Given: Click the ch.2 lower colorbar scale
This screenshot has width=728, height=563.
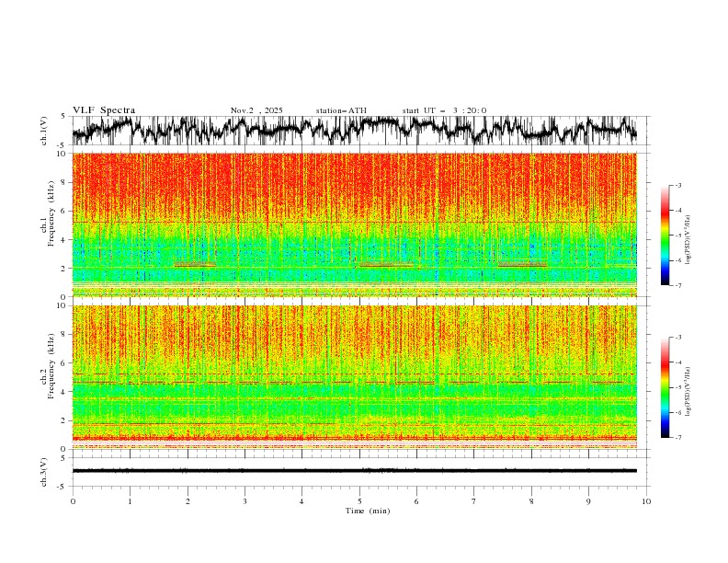Looking at the screenshot, I should [665, 387].
